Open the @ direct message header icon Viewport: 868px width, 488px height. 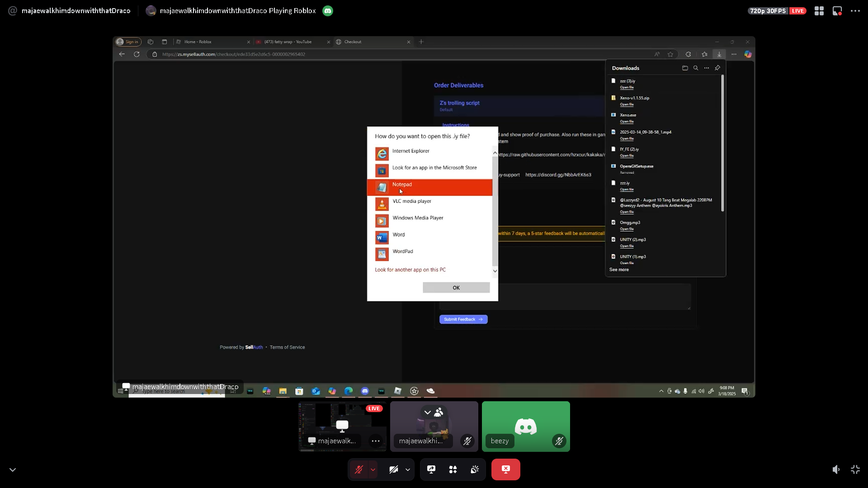(x=13, y=11)
